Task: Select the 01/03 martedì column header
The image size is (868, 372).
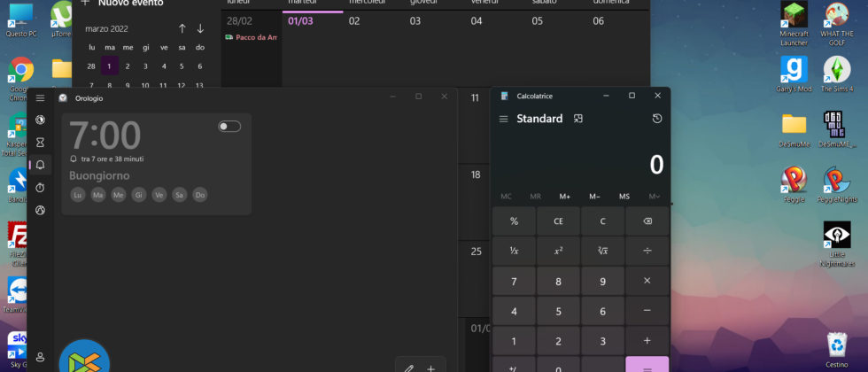Action: pyautogui.click(x=312, y=20)
